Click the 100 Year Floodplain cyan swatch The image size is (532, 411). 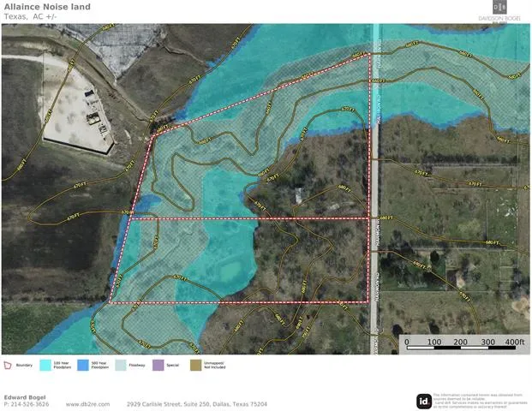coord(45,364)
